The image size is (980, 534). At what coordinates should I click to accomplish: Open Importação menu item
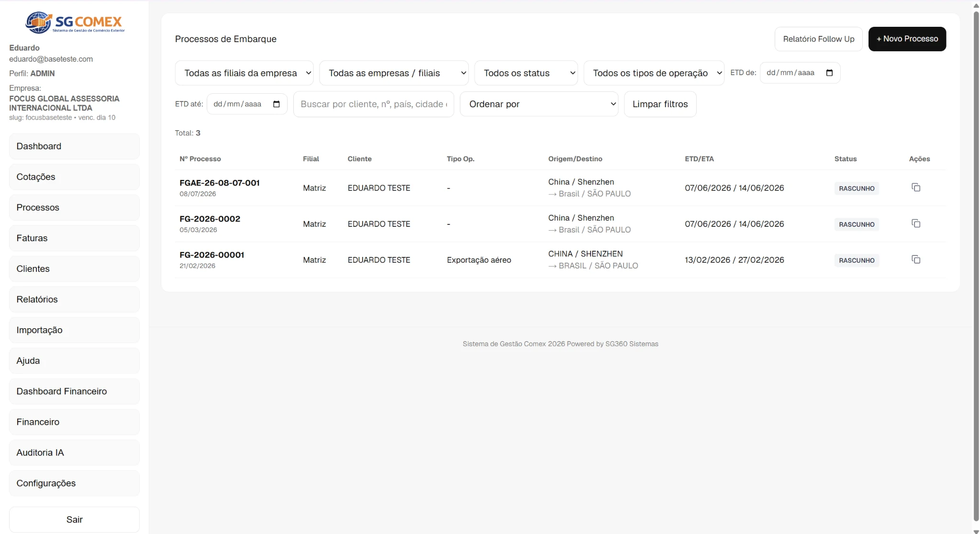coord(74,330)
